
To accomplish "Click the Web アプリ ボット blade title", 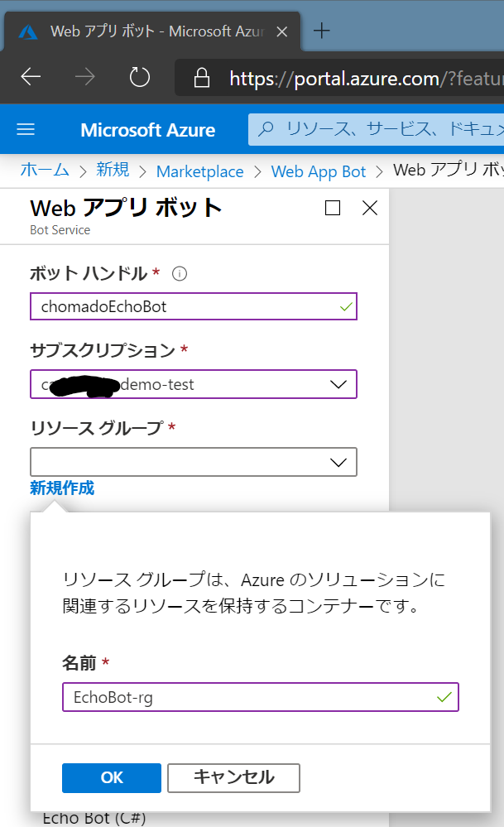I will click(x=126, y=208).
